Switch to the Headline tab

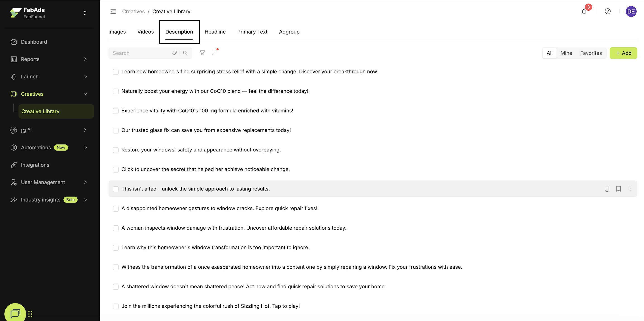215,32
